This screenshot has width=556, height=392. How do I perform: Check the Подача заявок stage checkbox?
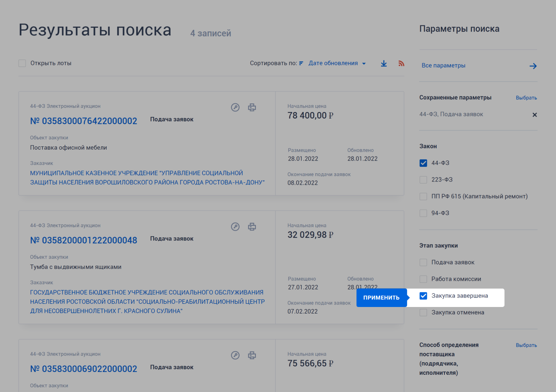[424, 262]
